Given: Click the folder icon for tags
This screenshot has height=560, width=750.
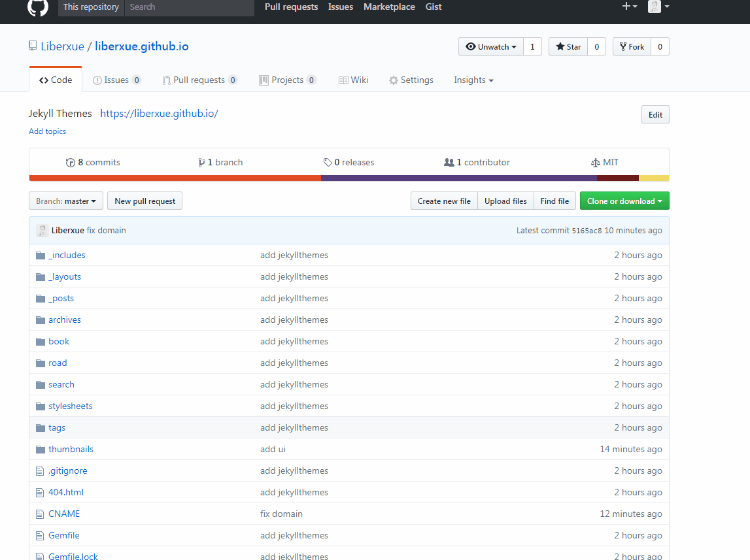Looking at the screenshot, I should click(41, 427).
